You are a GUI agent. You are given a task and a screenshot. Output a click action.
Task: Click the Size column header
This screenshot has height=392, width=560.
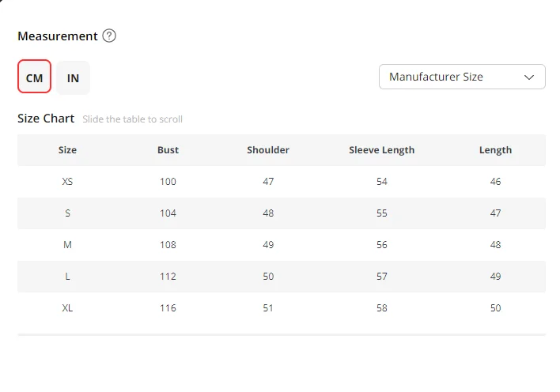(x=67, y=150)
